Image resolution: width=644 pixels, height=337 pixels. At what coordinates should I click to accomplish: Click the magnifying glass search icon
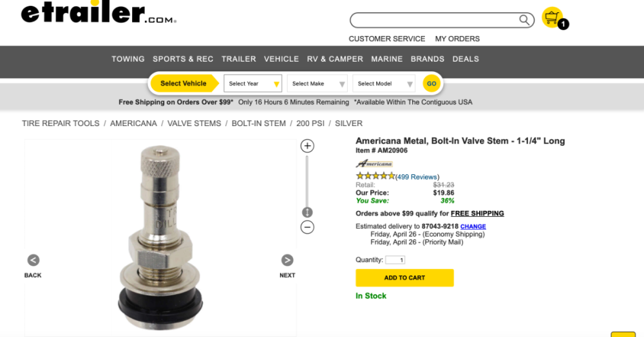pos(526,20)
